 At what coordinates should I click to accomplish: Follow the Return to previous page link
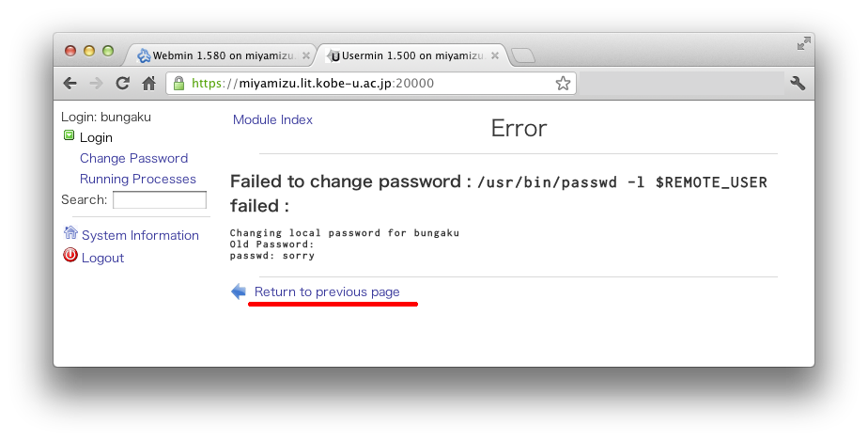point(327,292)
